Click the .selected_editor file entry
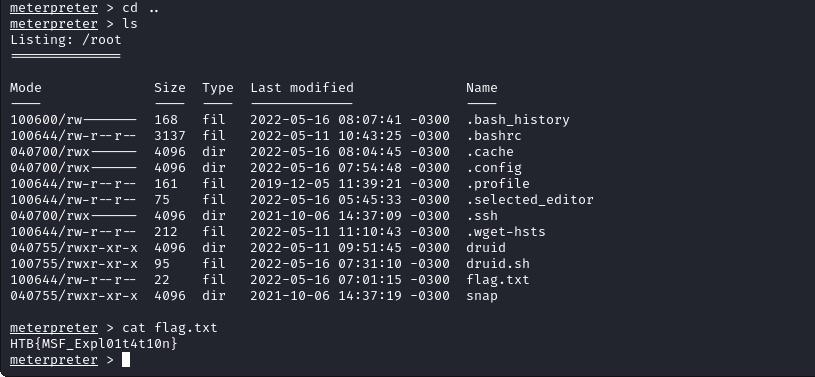 tap(530, 200)
